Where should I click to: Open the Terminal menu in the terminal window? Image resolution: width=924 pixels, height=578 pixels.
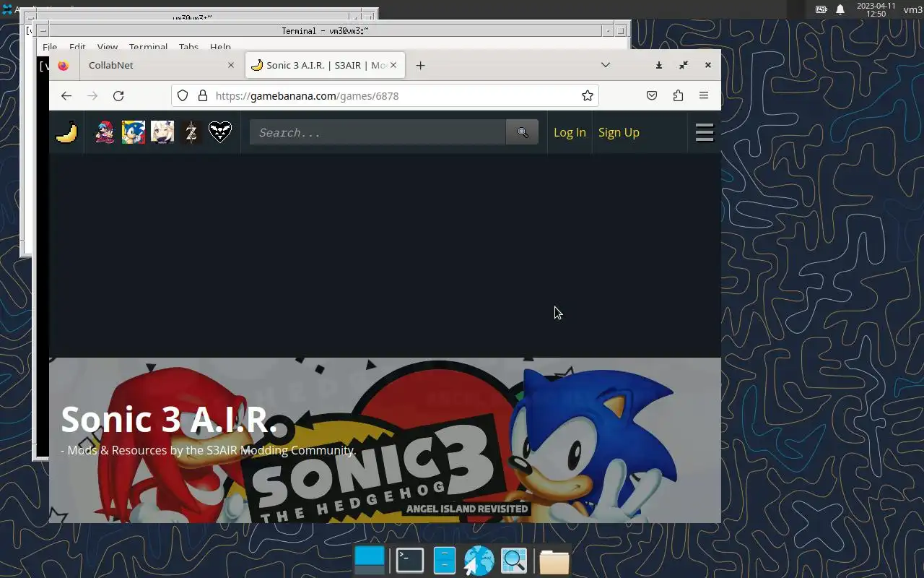pyautogui.click(x=148, y=47)
